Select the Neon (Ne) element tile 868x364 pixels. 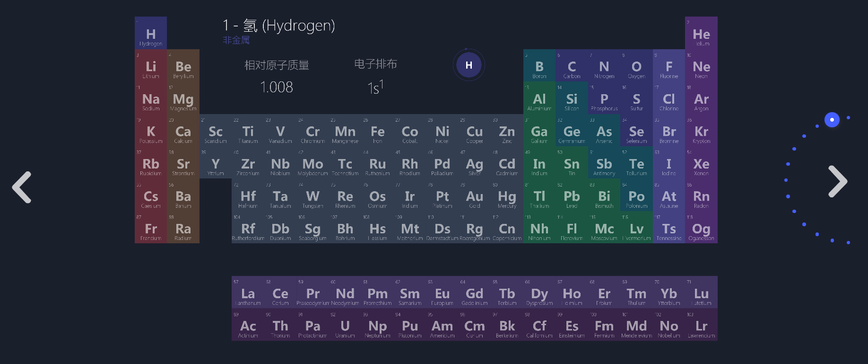click(702, 66)
